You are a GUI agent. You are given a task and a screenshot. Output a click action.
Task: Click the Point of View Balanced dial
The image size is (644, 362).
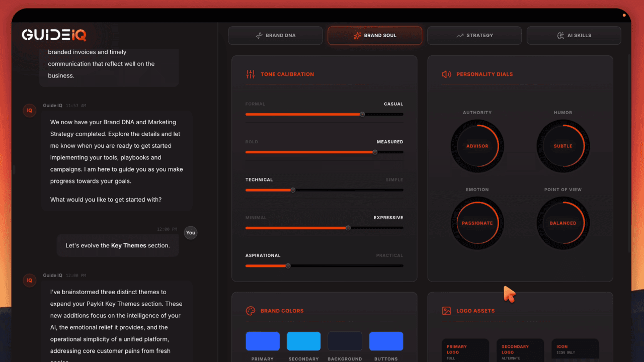(x=563, y=223)
